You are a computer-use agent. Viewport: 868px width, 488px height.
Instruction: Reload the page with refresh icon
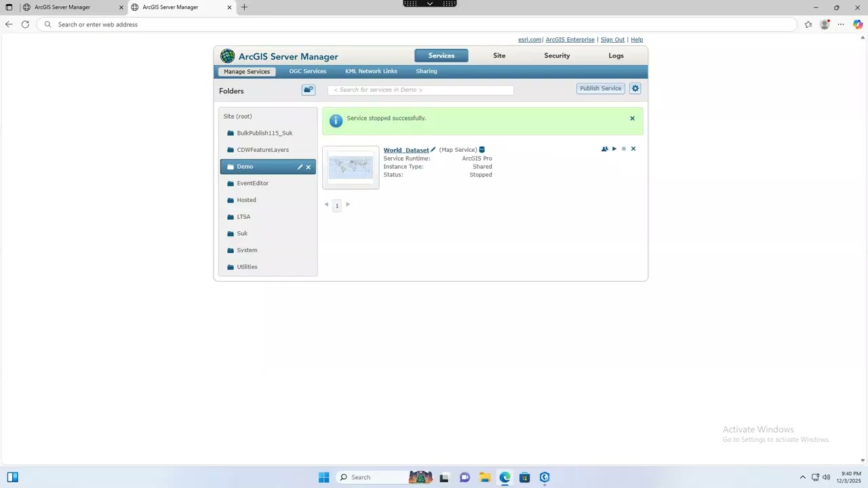pos(25,24)
